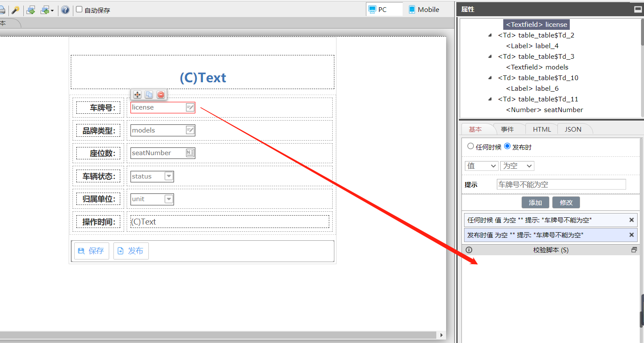Image resolution: width=644 pixels, height=343 pixels.
Task: Collapse the table_table$Td_10 tree node
Action: point(490,78)
